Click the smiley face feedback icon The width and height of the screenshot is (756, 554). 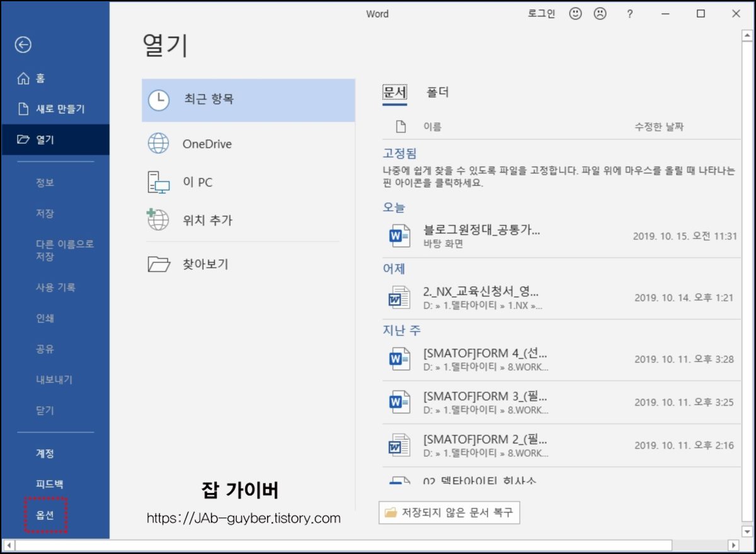click(575, 14)
